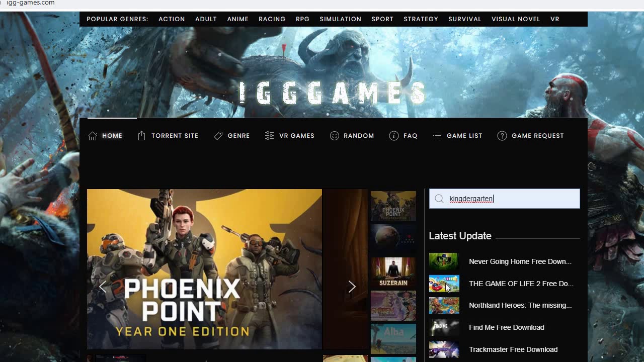
Task: Select the VR genre link
Action: coord(555,19)
